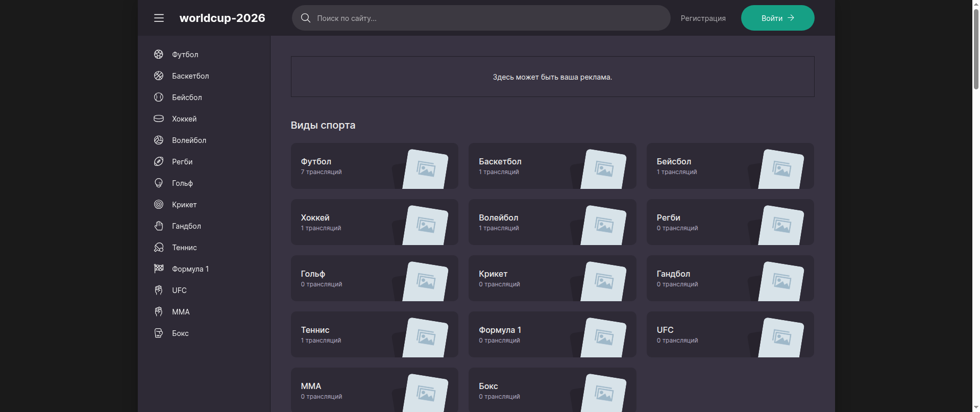
Task: Click the UFC fist icon in sidebar
Action: click(159, 290)
